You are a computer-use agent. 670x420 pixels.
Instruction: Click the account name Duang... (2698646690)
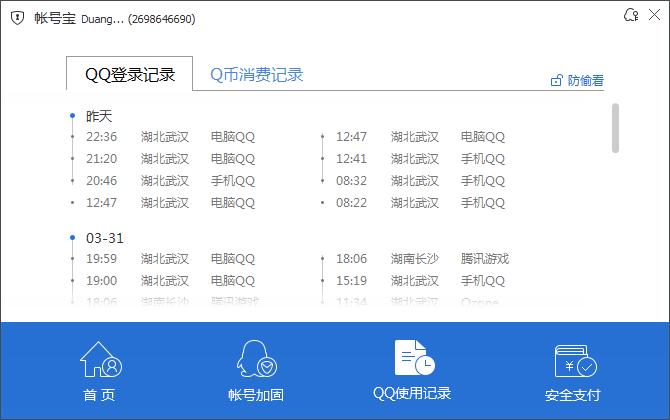[x=138, y=19]
